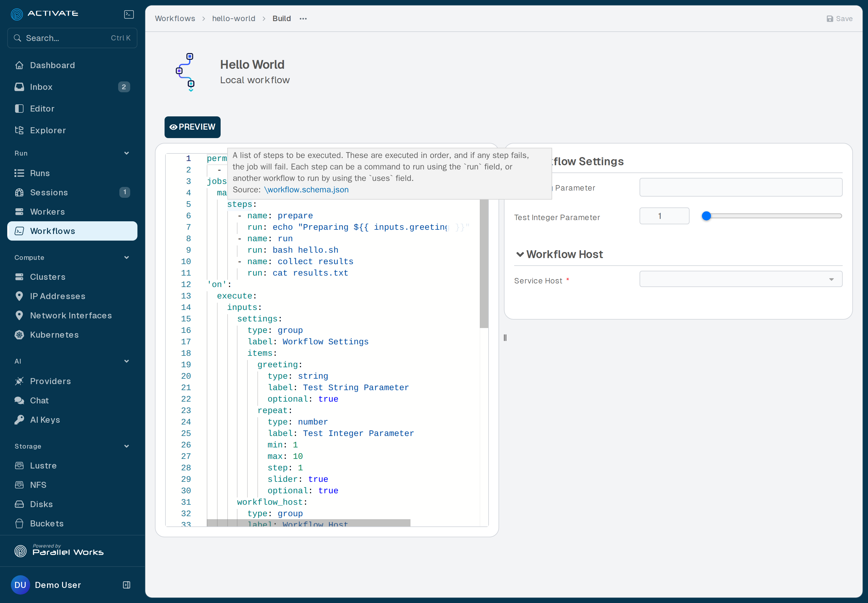Collapse sidebar using icon beside Demo User
868x603 pixels.
[x=127, y=585]
